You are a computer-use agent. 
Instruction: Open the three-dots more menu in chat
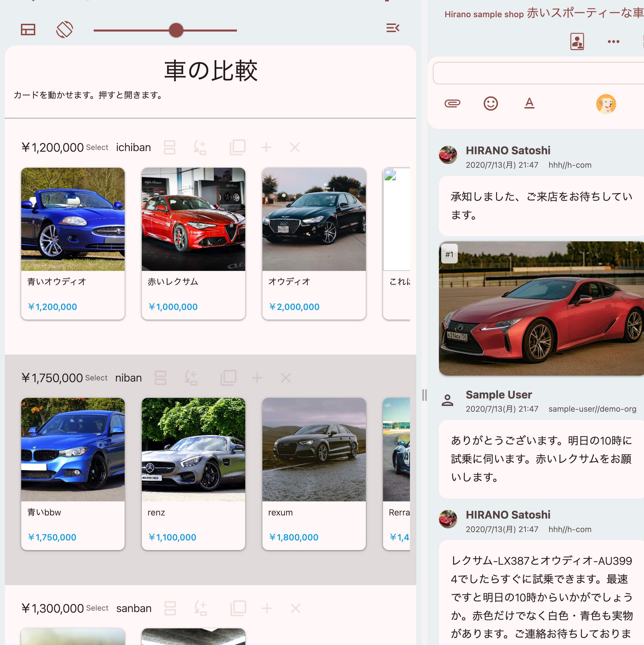tap(613, 42)
